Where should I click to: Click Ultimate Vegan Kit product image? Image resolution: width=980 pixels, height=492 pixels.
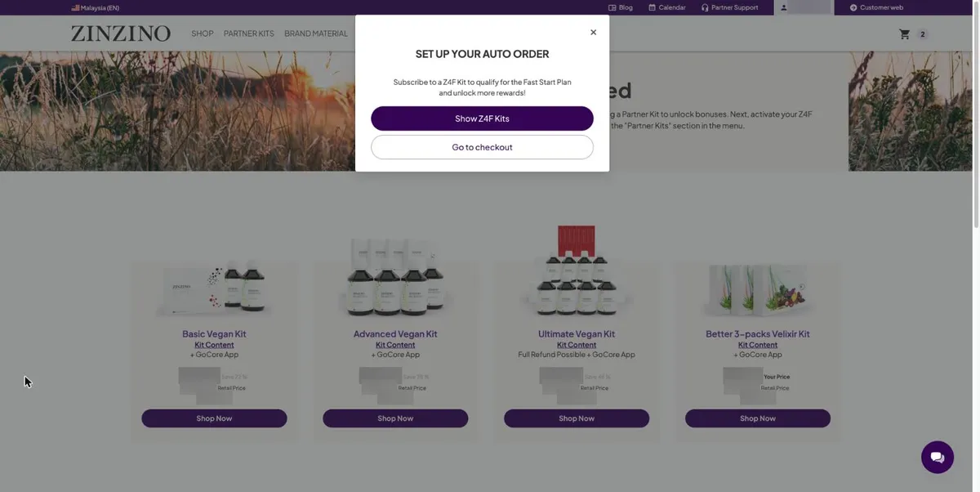point(577,271)
